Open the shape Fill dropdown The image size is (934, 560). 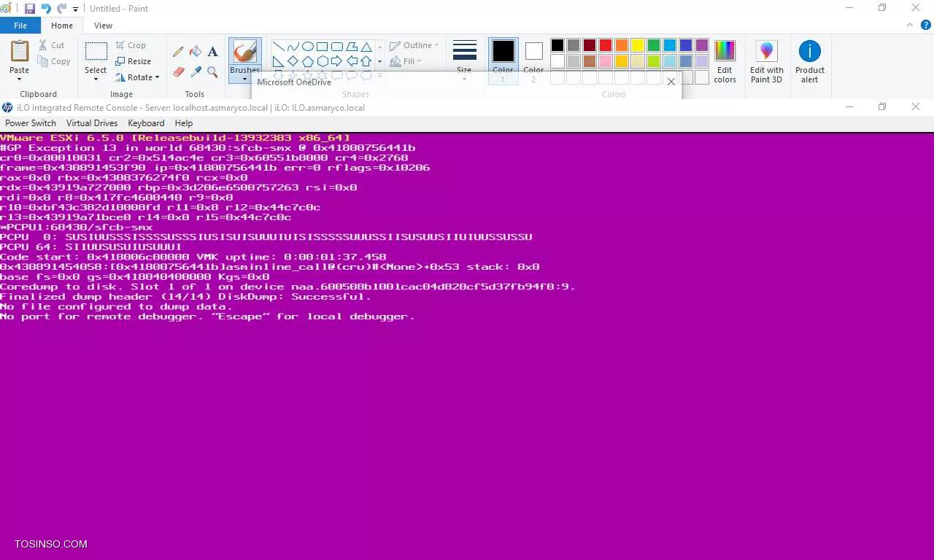[406, 61]
